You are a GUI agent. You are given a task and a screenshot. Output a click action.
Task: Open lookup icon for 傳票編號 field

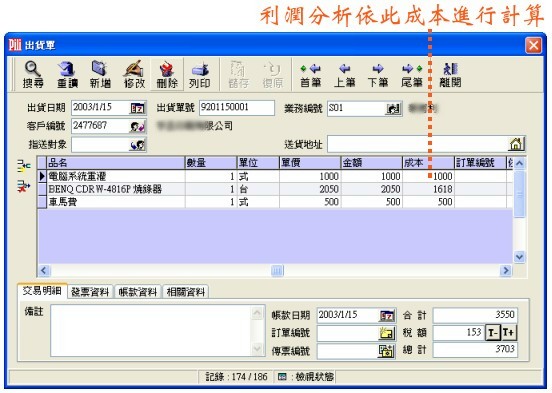pyautogui.click(x=387, y=351)
